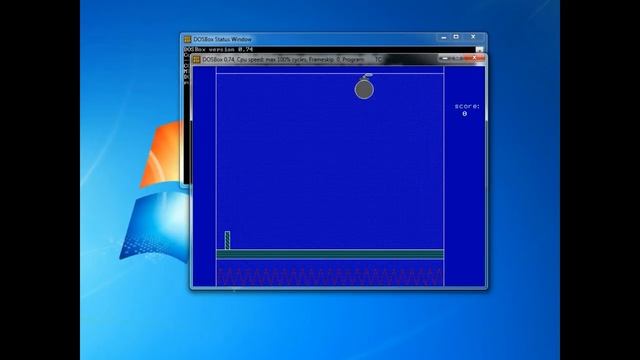Image resolution: width=640 pixels, height=360 pixels.
Task: Click the DOSBox Status Window title bar text
Action: tap(222, 39)
